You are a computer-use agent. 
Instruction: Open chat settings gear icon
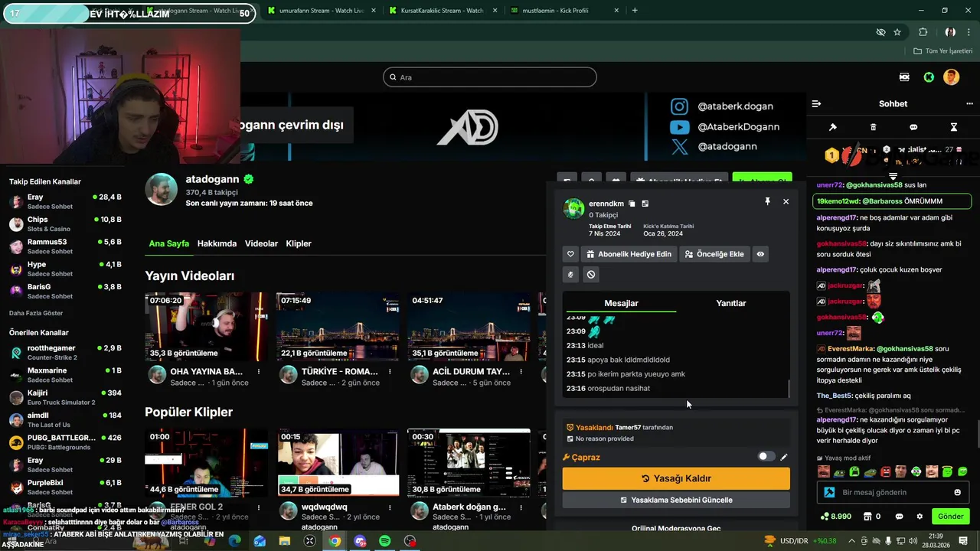tap(920, 517)
